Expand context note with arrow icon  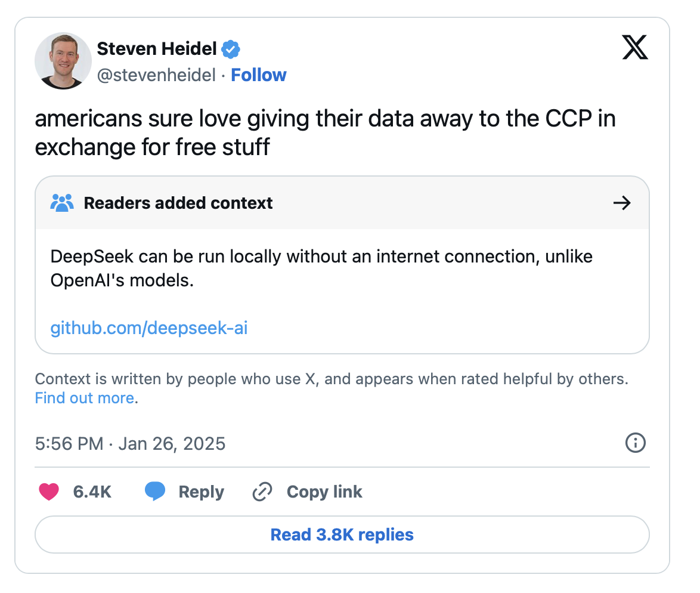622,203
